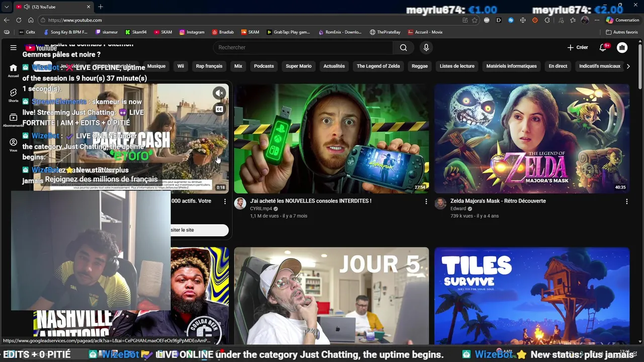Open the ThePirateBay bookmark
The image size is (644, 362).
pyautogui.click(x=385, y=32)
